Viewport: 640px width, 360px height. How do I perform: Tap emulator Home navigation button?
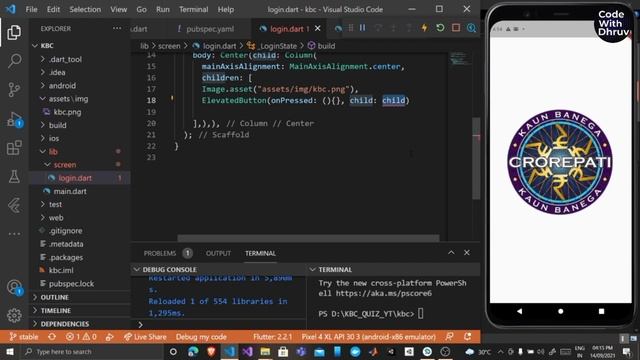560,311
